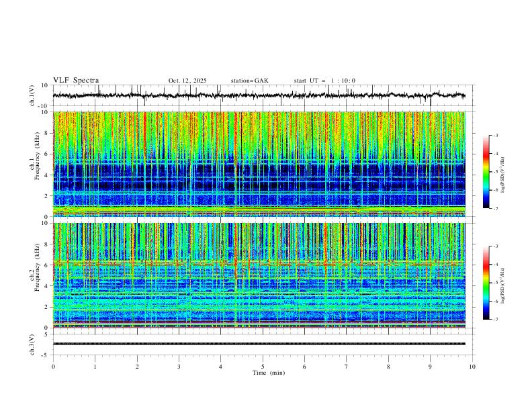Click the "8" kHz tick on ch.2 frequency axis
This screenshot has width=532, height=411.
click(x=47, y=244)
